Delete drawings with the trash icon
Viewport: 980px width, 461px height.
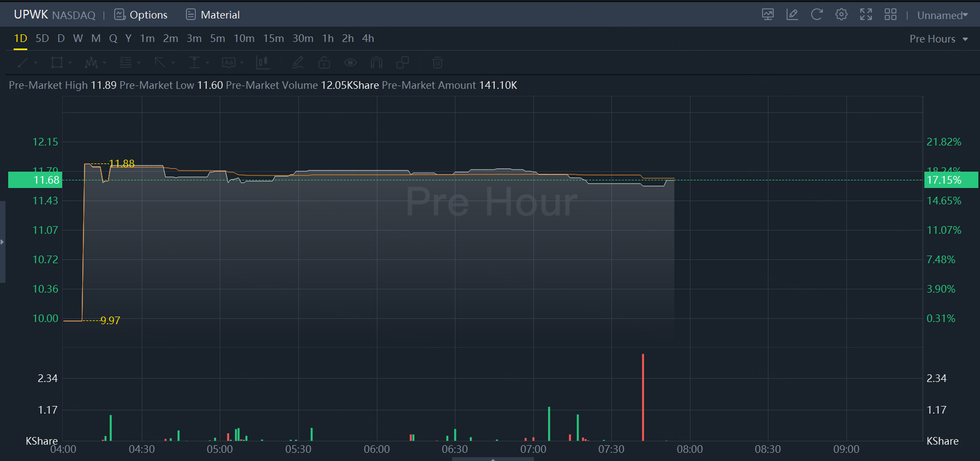point(437,63)
